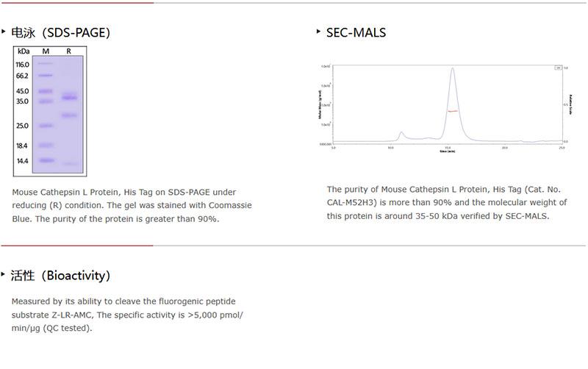Image resolution: width=588 pixels, height=369 pixels.
Task: Click the small early peak on the chromatogram
Action: [401, 134]
